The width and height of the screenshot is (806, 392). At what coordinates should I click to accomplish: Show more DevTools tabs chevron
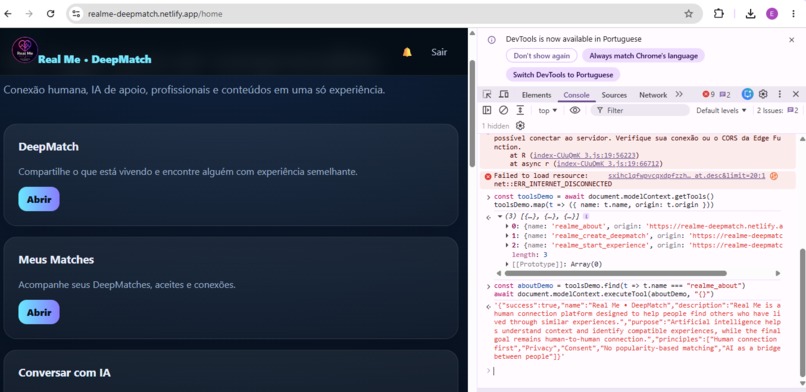[x=679, y=95]
